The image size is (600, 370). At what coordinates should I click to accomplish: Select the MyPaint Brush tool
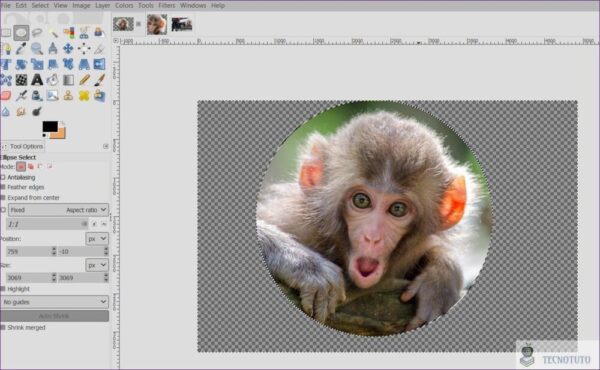53,95
